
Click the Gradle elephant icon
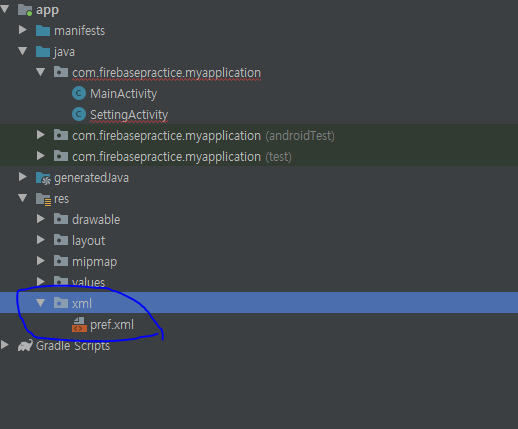tap(25, 345)
